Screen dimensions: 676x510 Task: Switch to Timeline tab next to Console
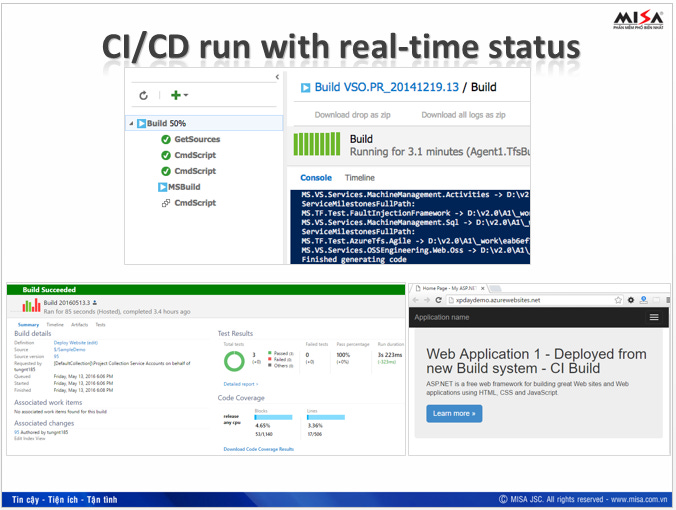coord(360,178)
